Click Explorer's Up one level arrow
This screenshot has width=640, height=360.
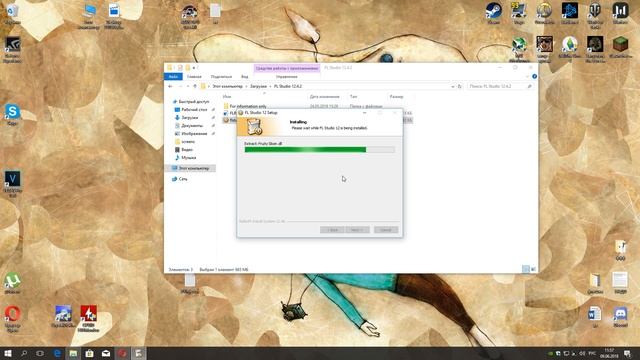(x=195, y=86)
